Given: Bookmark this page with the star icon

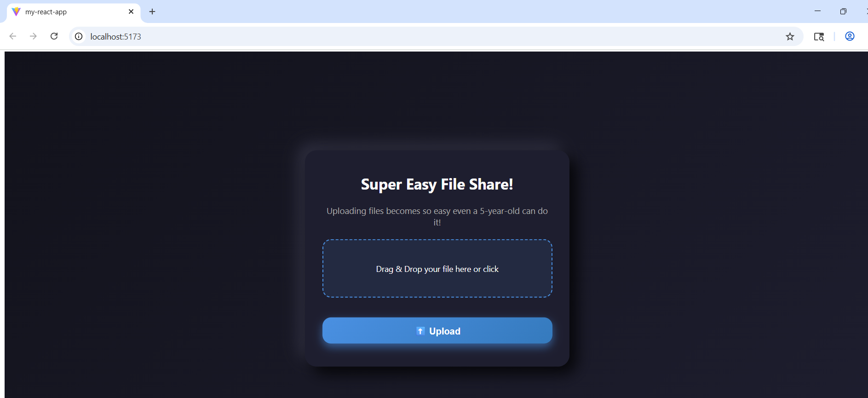Looking at the screenshot, I should point(790,36).
